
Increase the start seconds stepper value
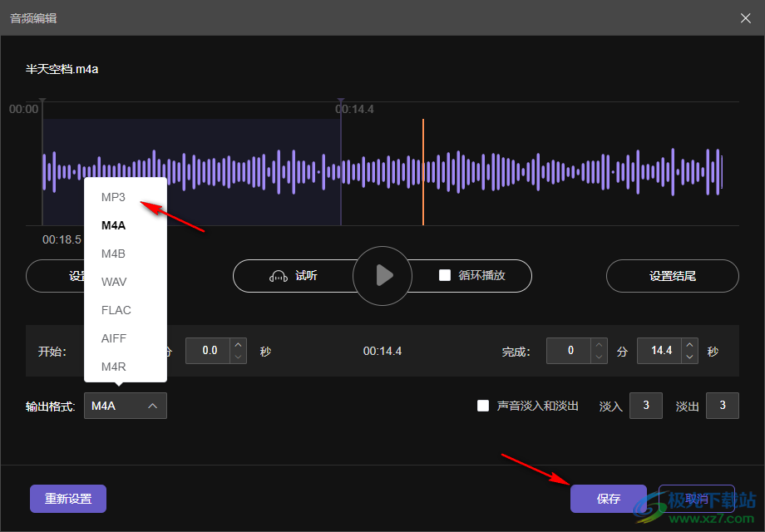coord(239,345)
